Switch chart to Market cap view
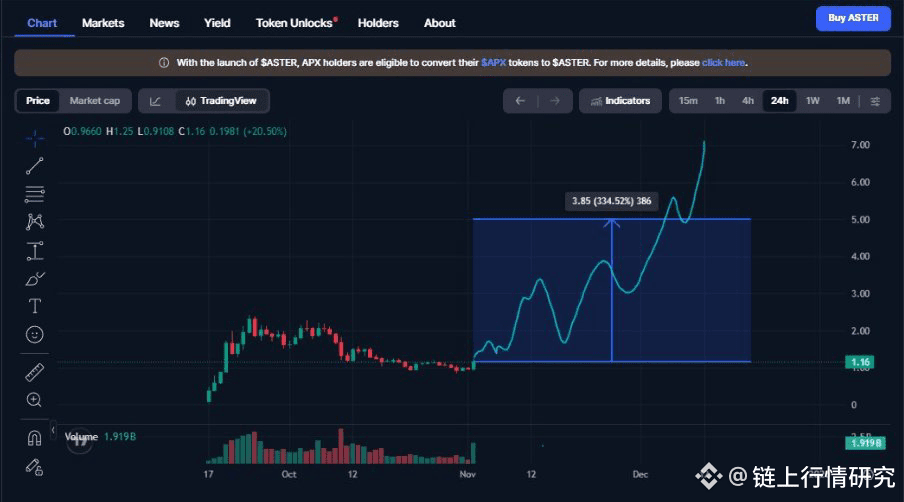The height and width of the screenshot is (502, 904). 95,101
